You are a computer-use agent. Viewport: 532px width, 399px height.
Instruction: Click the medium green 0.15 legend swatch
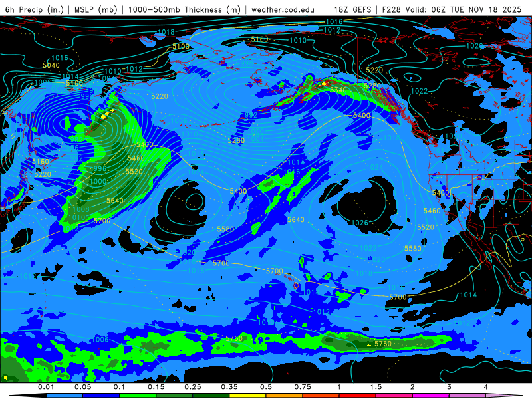174,396
